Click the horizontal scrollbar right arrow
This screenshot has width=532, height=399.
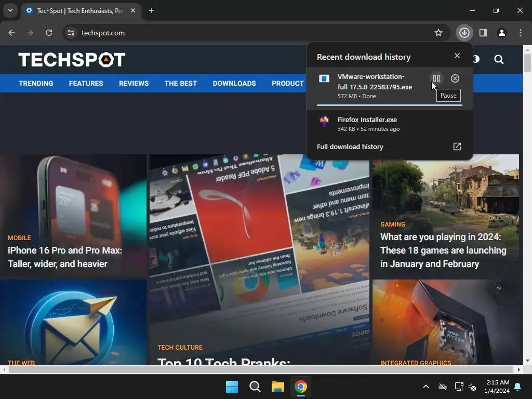click(518, 369)
